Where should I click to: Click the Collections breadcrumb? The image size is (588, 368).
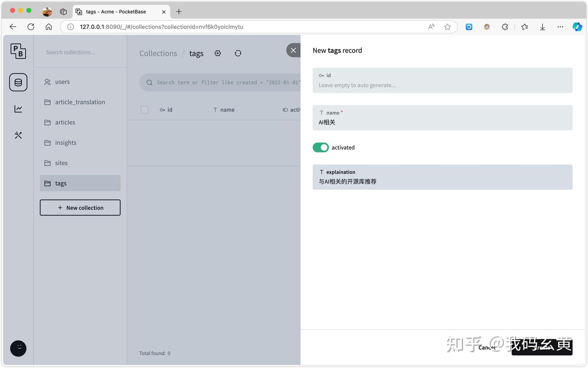tap(158, 53)
